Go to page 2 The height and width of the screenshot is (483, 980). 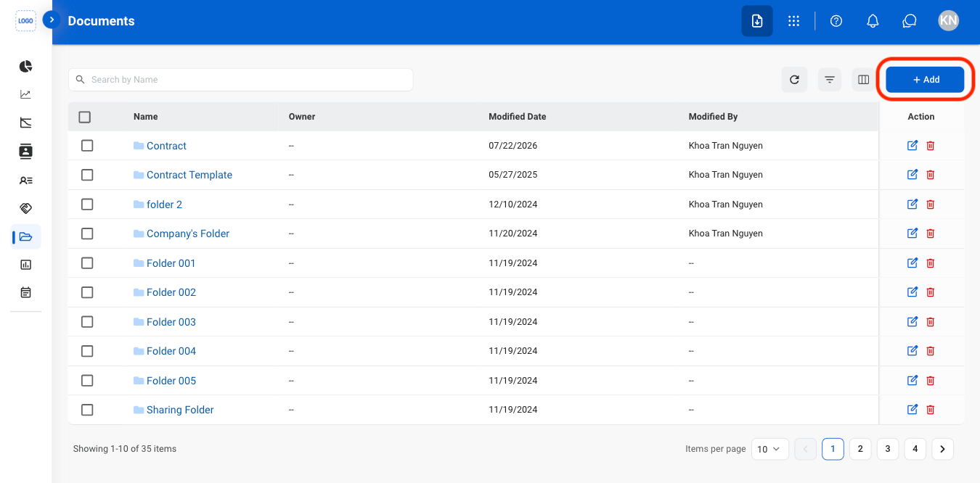pyautogui.click(x=860, y=449)
